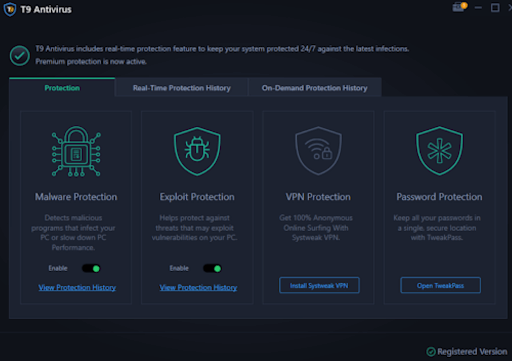
Task: Click the VPN Protection heading
Action: tap(318, 197)
